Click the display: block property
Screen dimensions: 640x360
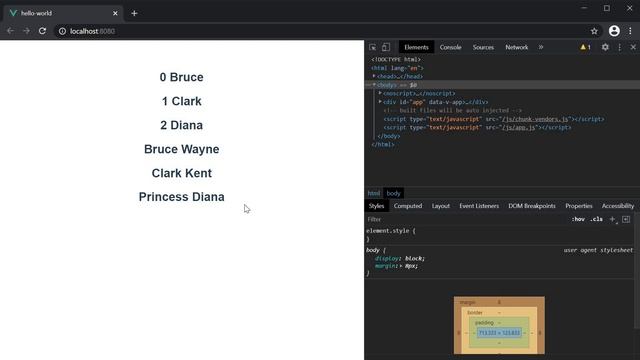[x=400, y=258]
